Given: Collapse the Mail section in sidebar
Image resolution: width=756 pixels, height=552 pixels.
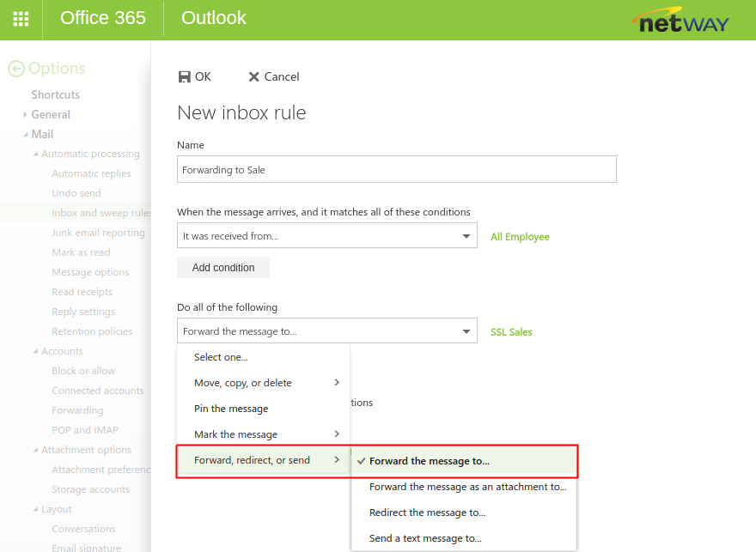Looking at the screenshot, I should (26, 134).
